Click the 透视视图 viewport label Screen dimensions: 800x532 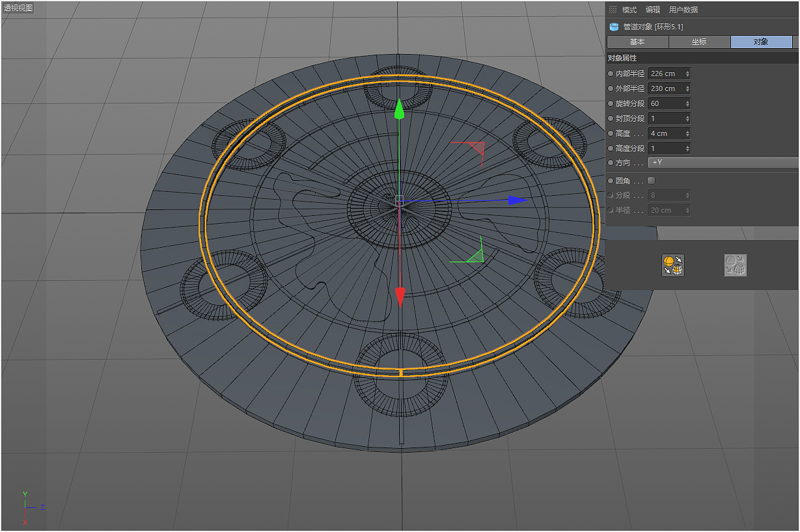pyautogui.click(x=18, y=8)
